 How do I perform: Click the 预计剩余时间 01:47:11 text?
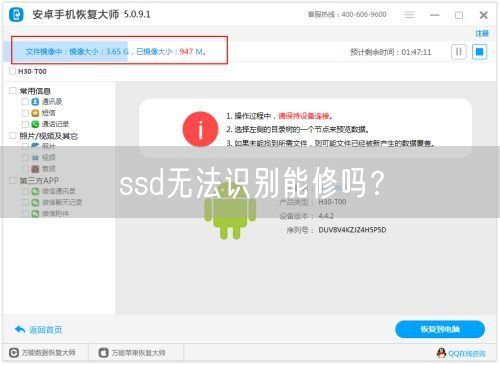click(391, 52)
